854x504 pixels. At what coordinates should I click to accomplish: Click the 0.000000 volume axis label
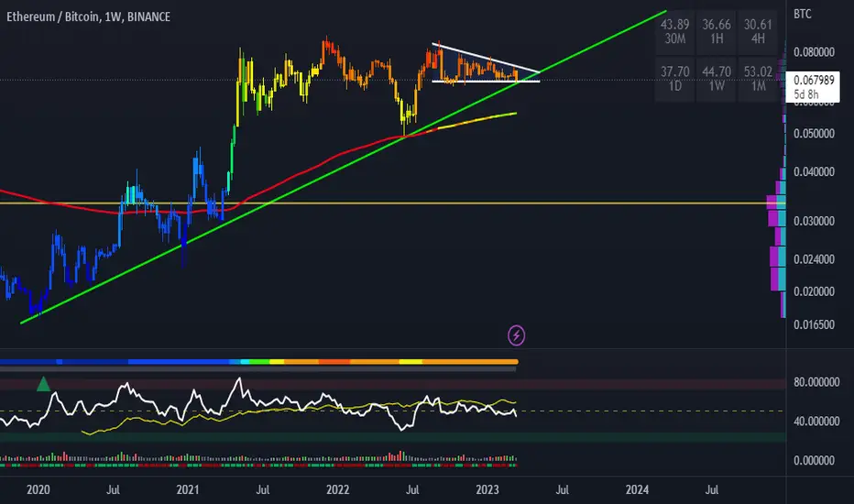pos(814,460)
